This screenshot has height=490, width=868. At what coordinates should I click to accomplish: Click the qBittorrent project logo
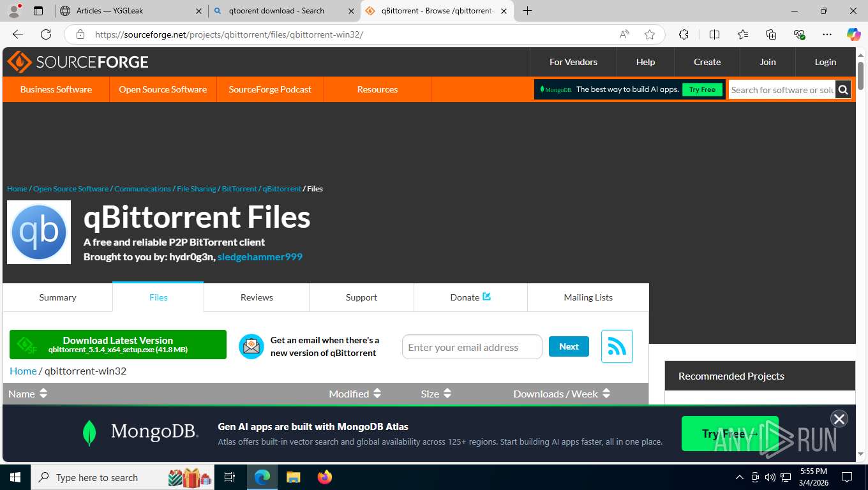click(x=39, y=232)
